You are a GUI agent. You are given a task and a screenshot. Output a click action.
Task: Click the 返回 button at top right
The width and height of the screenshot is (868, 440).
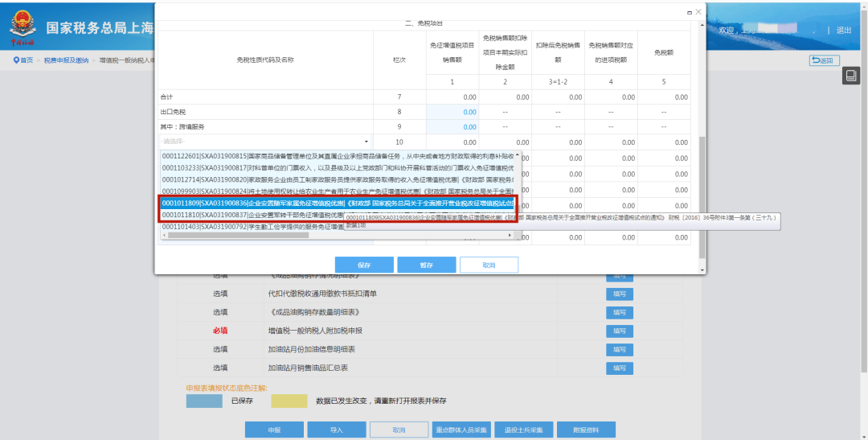(x=825, y=60)
